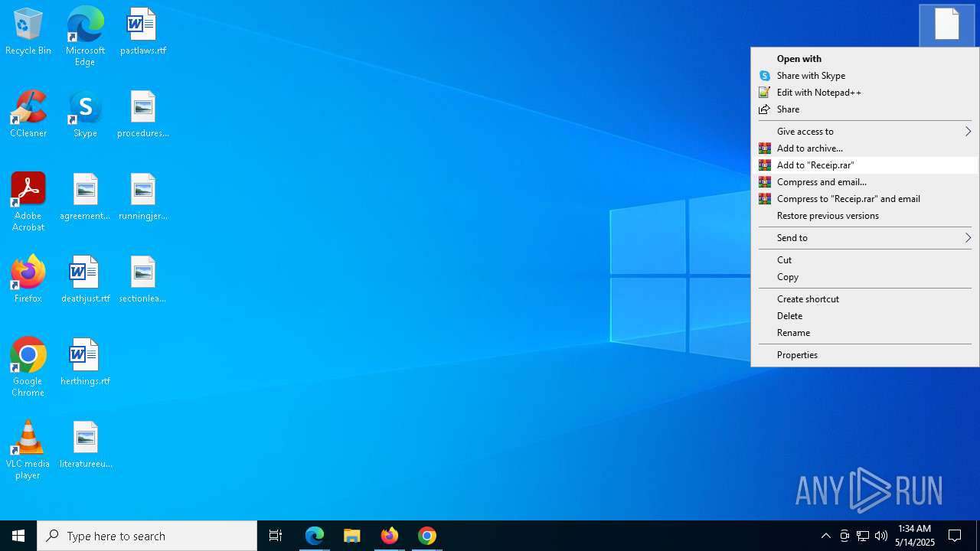
Task: Select the Adobe Acrobat desktop shortcut
Action: 28,202
